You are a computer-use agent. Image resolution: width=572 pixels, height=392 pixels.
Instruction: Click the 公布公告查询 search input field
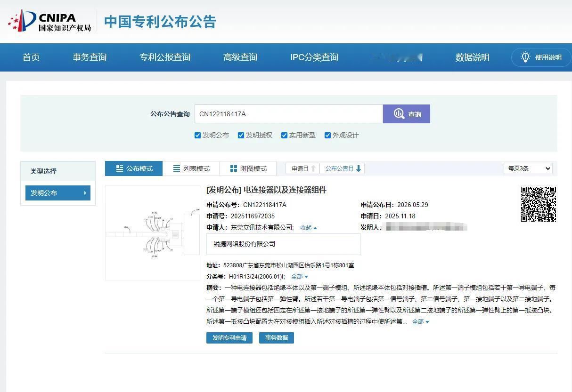click(x=288, y=114)
